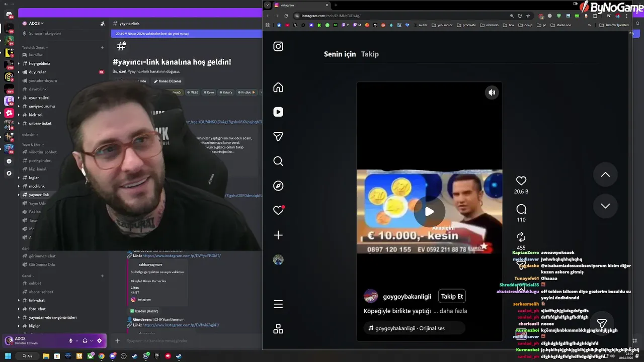Open the Instagram Explore compass icon
Image resolution: width=644 pixels, height=362 pixels.
(278, 186)
